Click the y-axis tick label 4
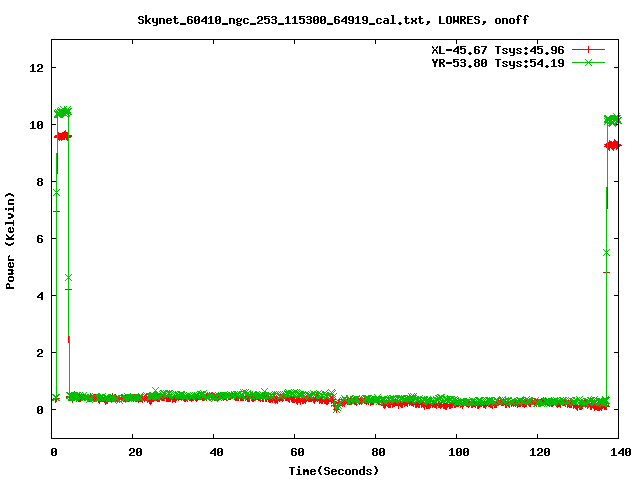Viewport: 640px width, 480px height. point(40,296)
